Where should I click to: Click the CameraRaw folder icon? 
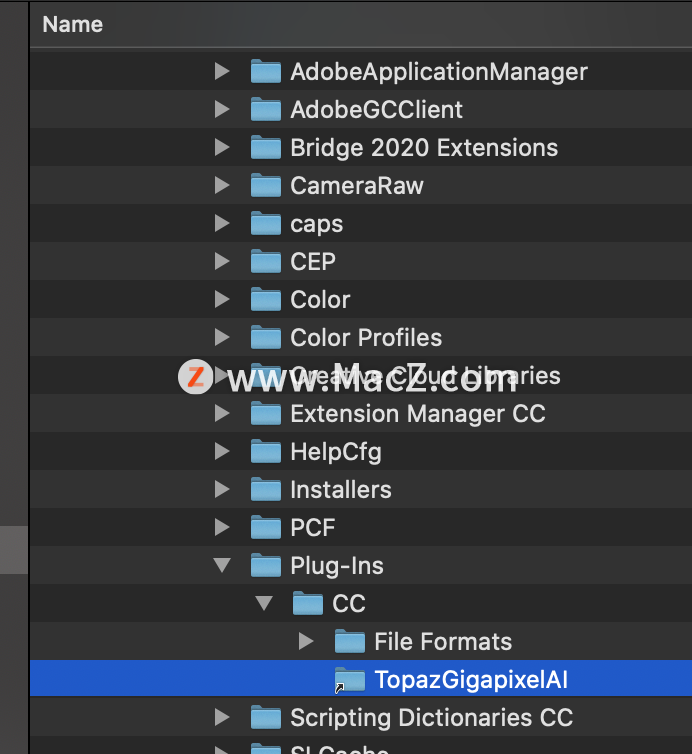pos(266,185)
